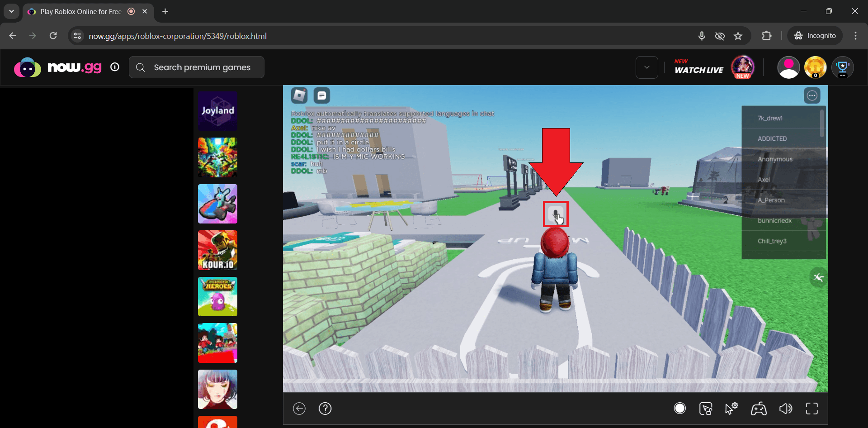Open the user profile avatar icon

click(x=788, y=67)
